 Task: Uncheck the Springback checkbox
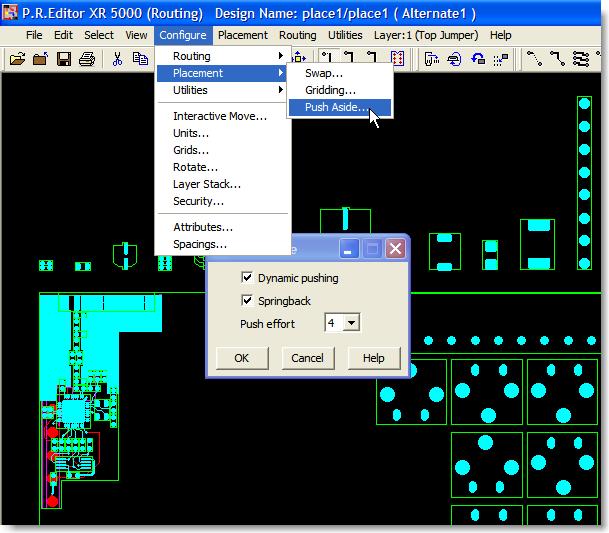pos(247,300)
